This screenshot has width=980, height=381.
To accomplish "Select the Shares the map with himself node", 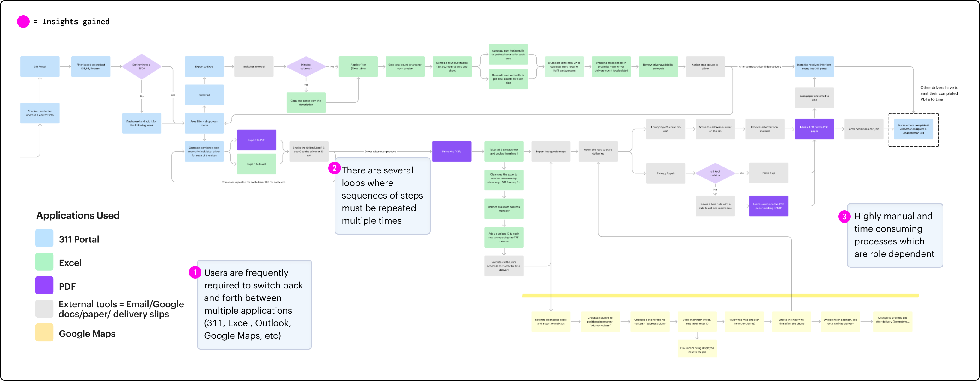I will tap(791, 322).
